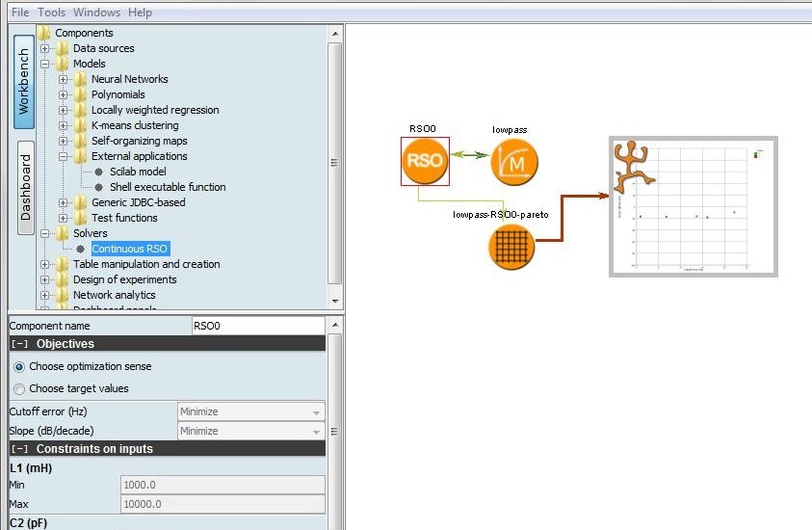Select the Continuous RSO solver item
The width and height of the screenshot is (812, 530).
pos(130,249)
